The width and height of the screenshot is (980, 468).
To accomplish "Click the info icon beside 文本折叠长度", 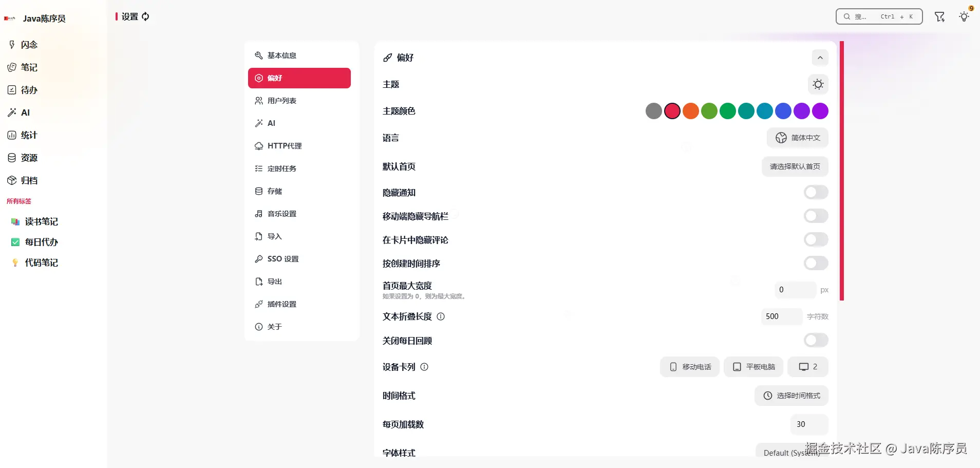I will coord(441,316).
